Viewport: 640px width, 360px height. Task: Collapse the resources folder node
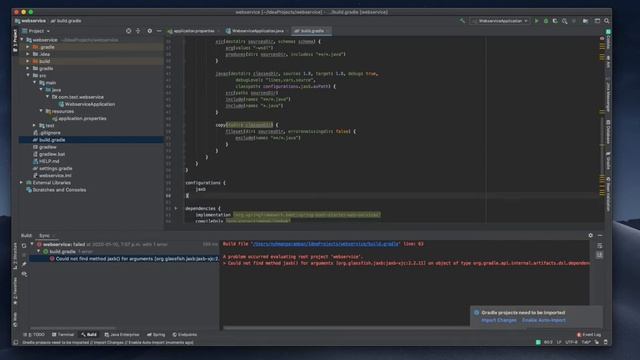click(41, 111)
